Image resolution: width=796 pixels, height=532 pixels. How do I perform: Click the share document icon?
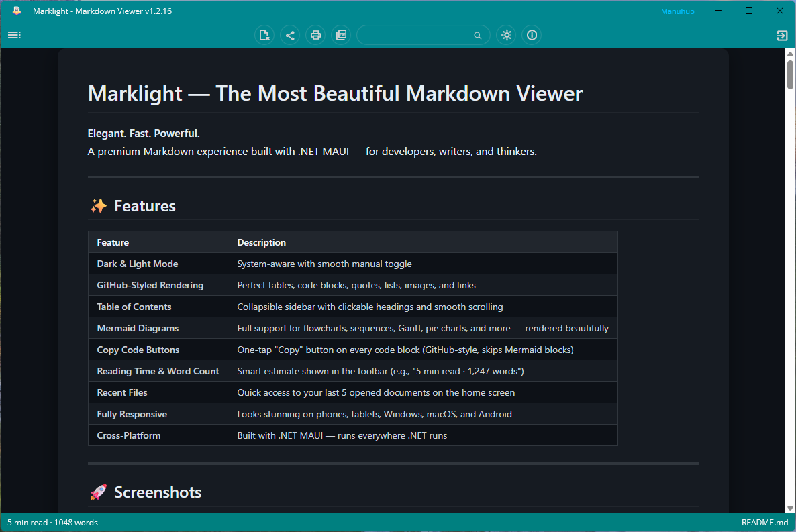pos(290,35)
